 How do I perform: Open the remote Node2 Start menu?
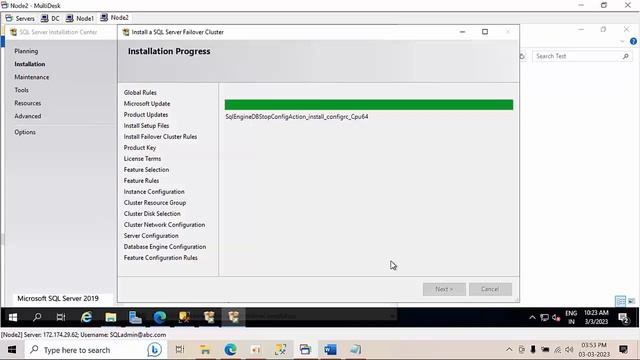(x=13, y=317)
